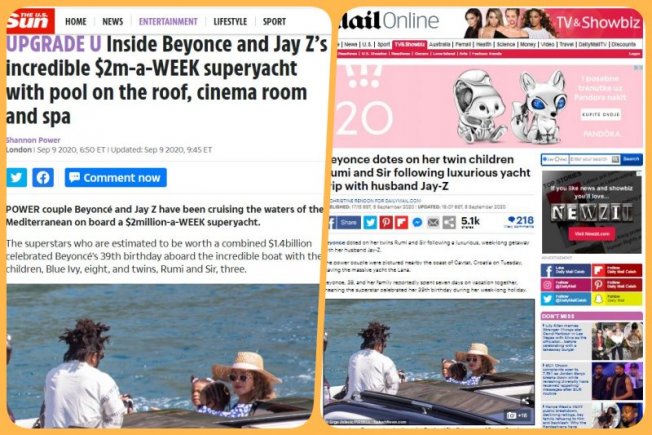Select the site radio option in search box
This screenshot has height=435, width=652.
(x=545, y=159)
